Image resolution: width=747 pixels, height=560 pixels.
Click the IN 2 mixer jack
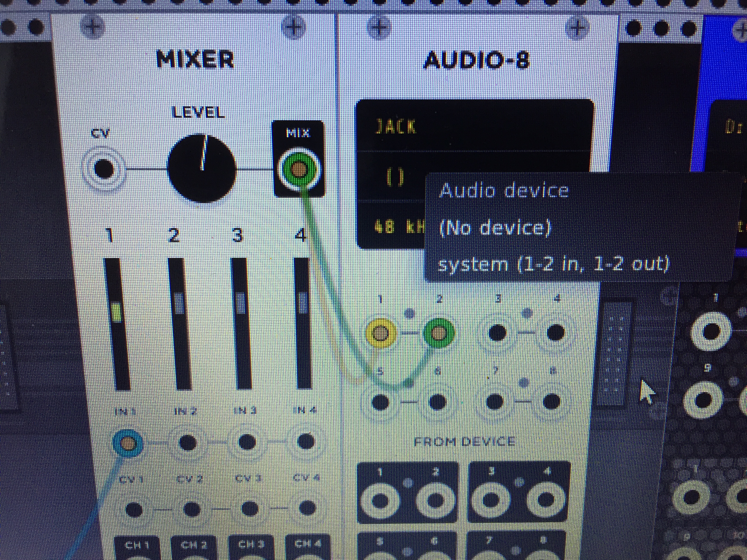coord(188,442)
